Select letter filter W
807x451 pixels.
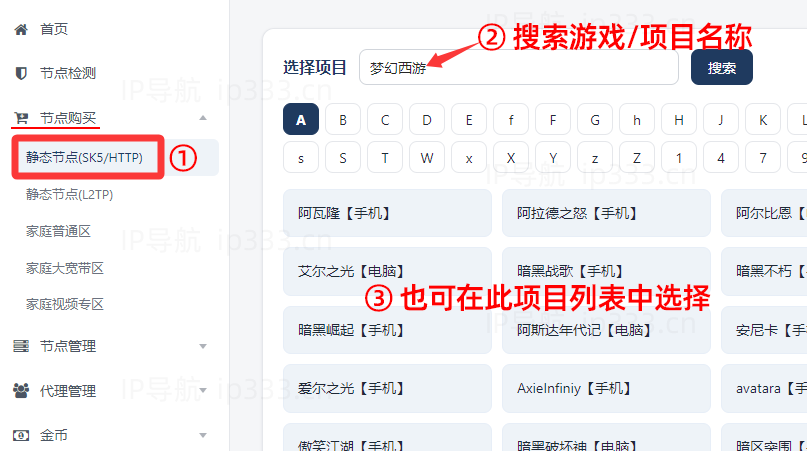click(x=427, y=158)
